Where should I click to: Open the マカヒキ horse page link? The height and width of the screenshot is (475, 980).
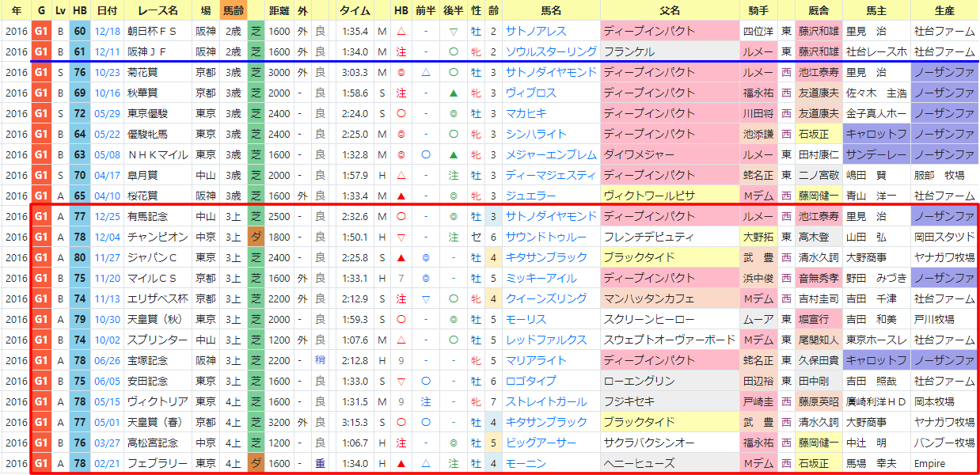coord(526,113)
